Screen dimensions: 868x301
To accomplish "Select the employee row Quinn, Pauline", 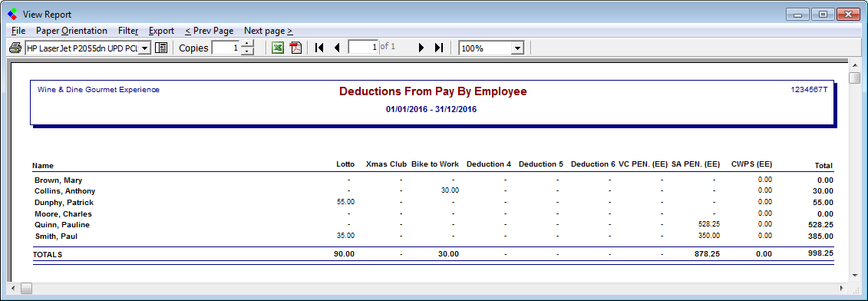I will click(433, 224).
